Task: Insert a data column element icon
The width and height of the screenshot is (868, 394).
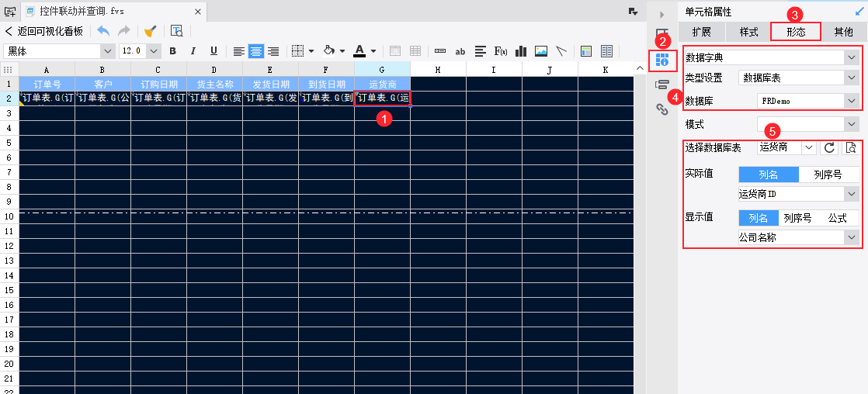Action: [x=440, y=51]
